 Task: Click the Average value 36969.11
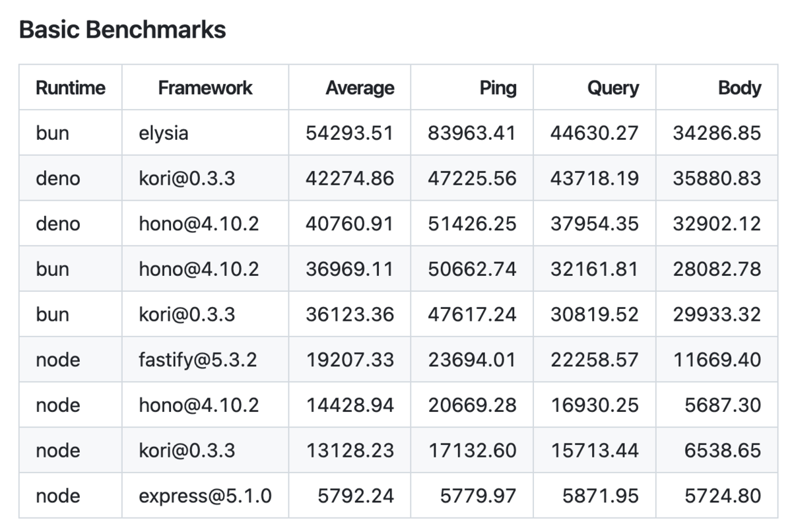[x=350, y=269]
